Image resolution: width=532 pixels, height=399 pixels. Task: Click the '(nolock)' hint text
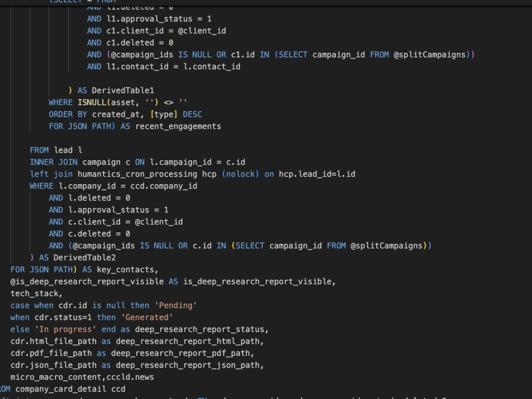pyautogui.click(x=240, y=174)
